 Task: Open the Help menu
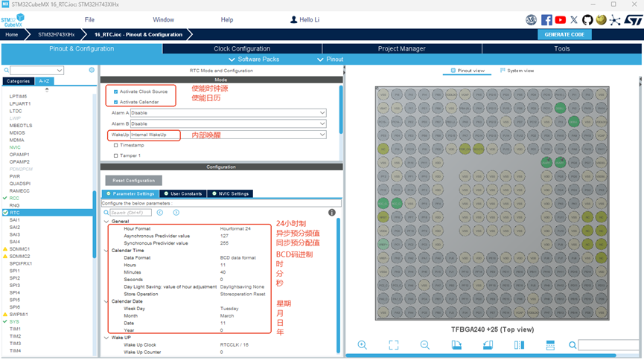[227, 19]
